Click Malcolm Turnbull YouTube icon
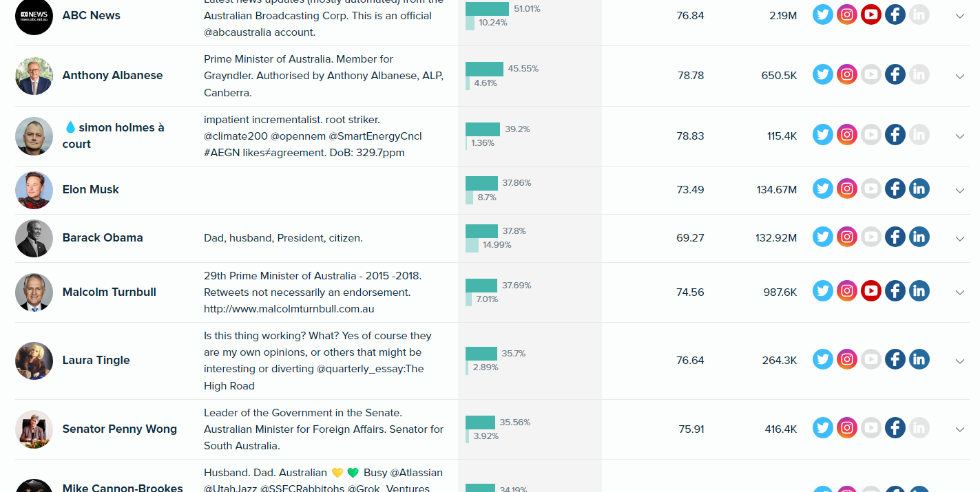980x492 pixels. (x=871, y=291)
